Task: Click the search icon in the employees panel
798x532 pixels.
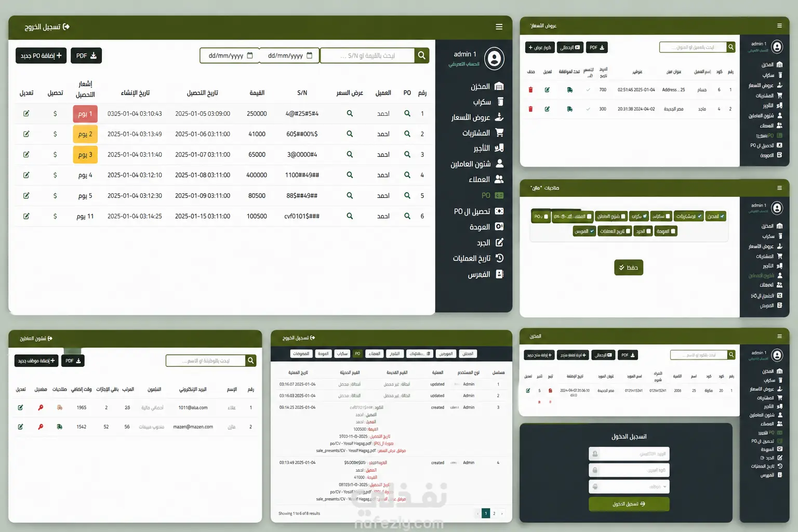Action: (x=251, y=361)
